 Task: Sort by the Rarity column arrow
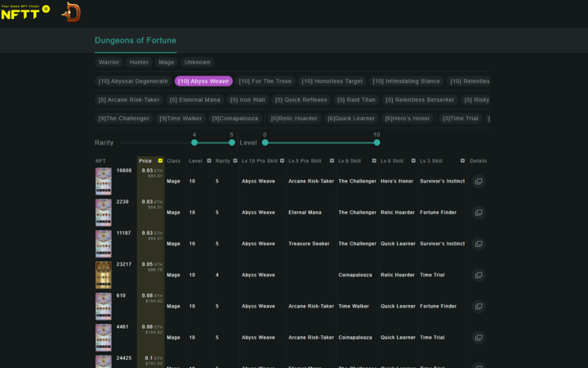click(x=235, y=161)
